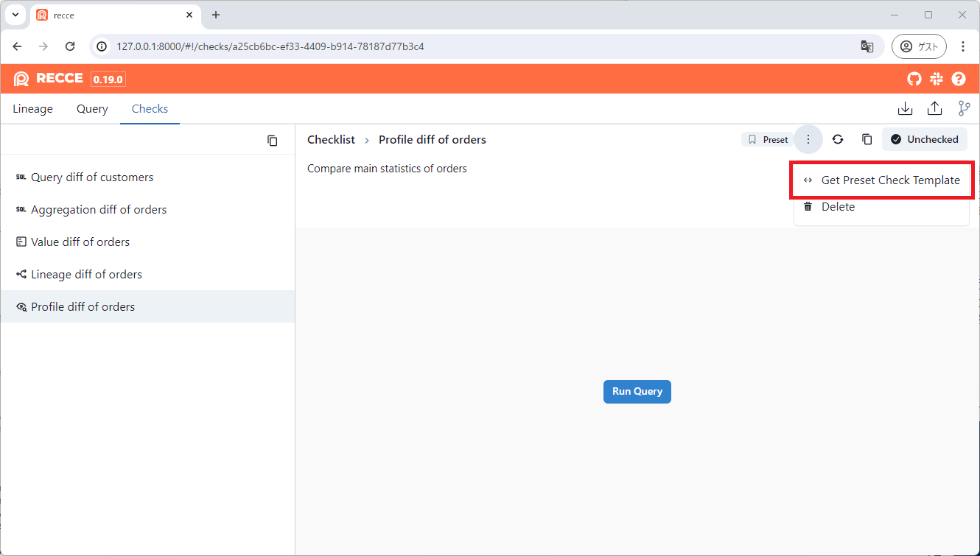Click the export download icon

pyautogui.click(x=905, y=109)
